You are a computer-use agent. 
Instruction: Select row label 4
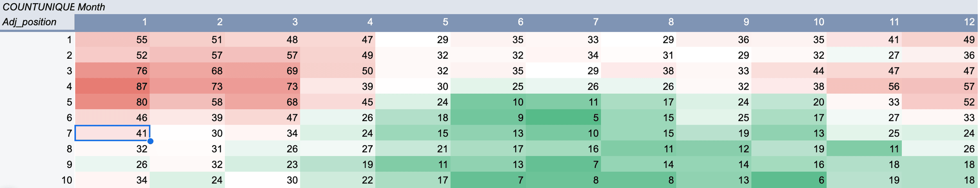point(69,86)
